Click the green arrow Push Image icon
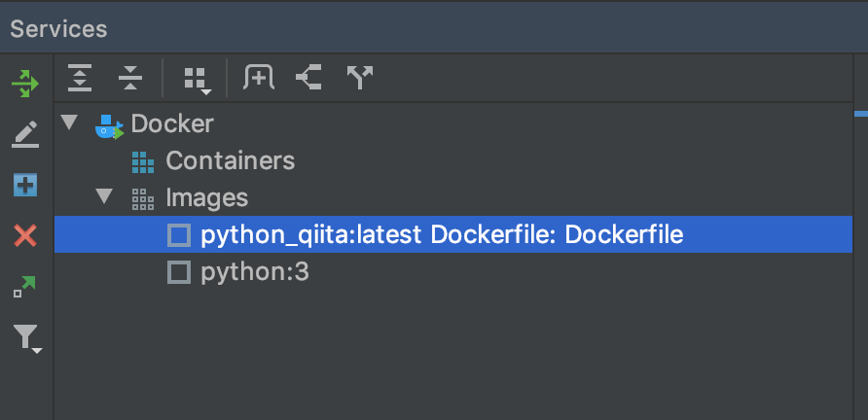Screen dimensions: 868x420 coord(24,287)
